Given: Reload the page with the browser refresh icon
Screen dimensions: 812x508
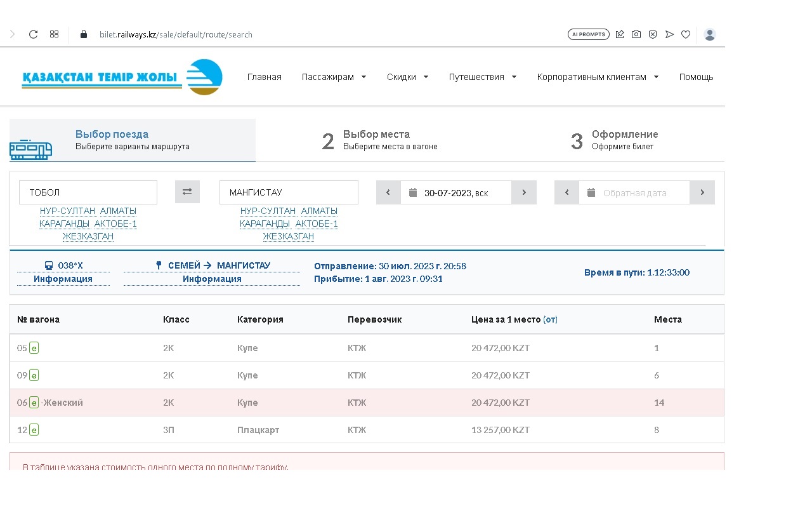Looking at the screenshot, I should click(x=34, y=34).
